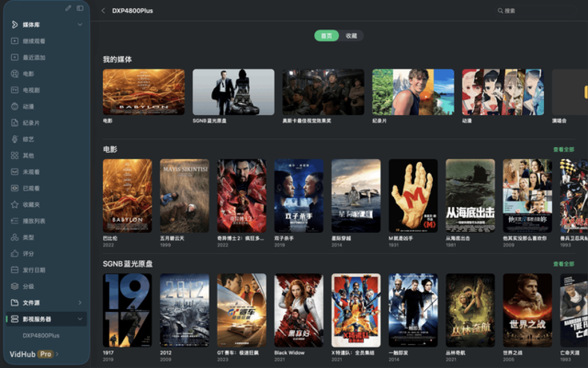The image size is (588, 368).
Task: Open the 五月碧云天 movie poster
Action: pos(185,196)
